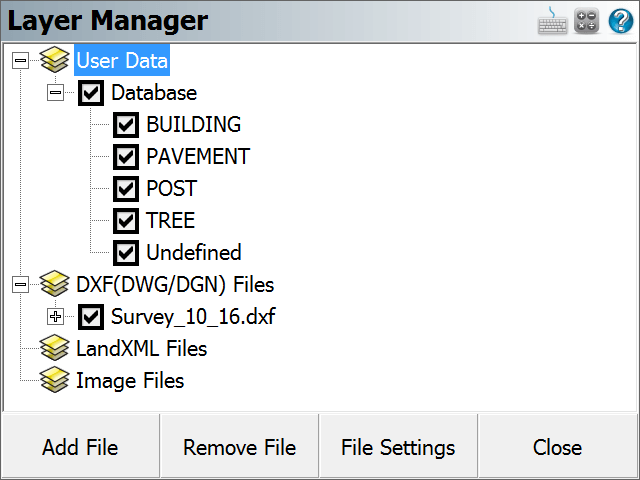Expand the Survey_10_16.dxf node

56,316
